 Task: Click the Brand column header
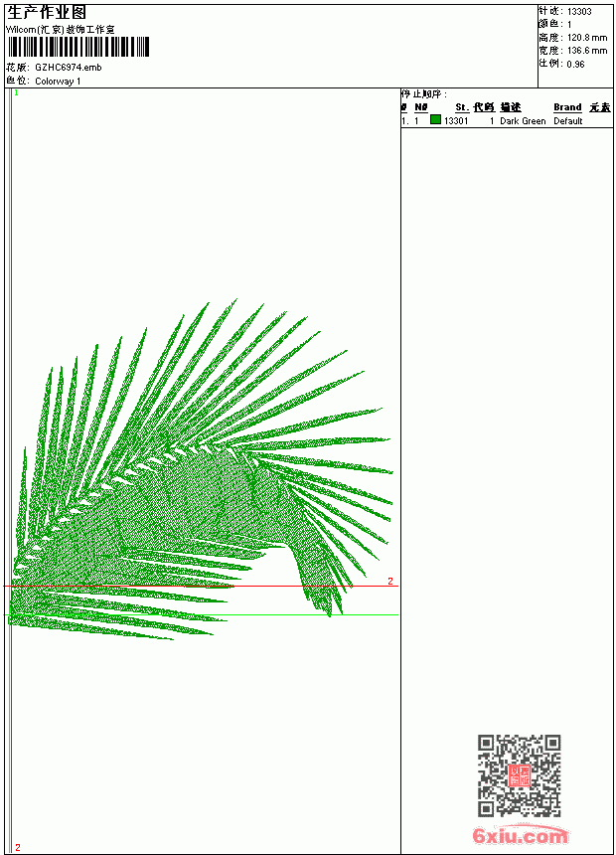tap(567, 107)
